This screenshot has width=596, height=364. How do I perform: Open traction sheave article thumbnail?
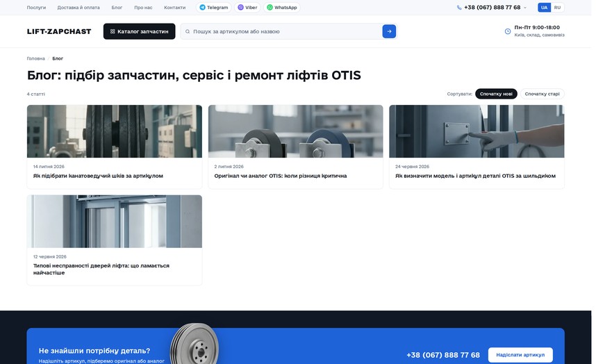pos(115,131)
